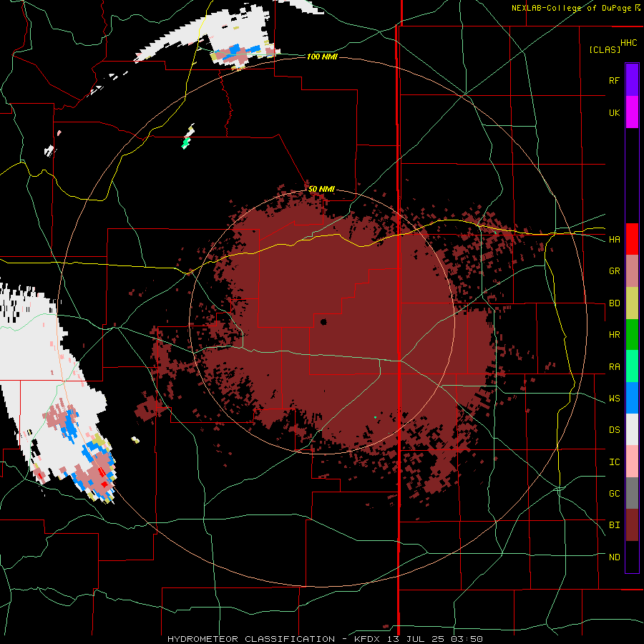Screen dimensions: 644x644
Task: Click the black radar site dot
Action: [x=323, y=321]
